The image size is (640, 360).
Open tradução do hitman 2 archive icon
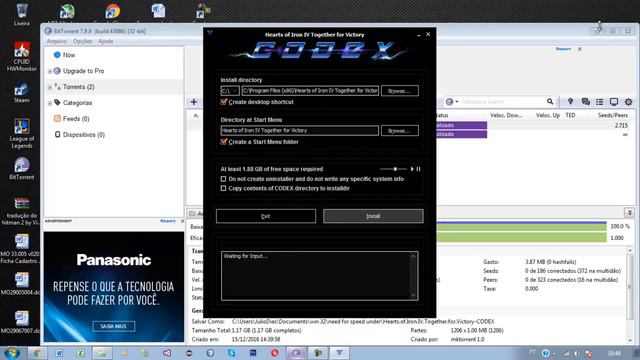click(20, 211)
